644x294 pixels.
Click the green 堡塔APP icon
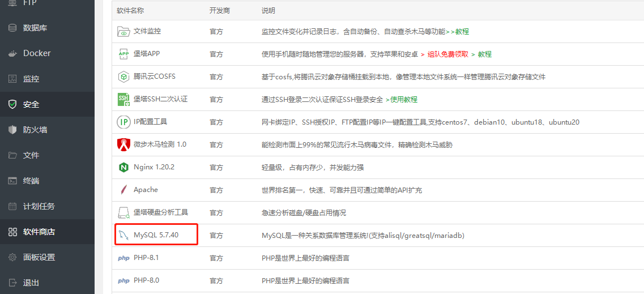pos(123,54)
